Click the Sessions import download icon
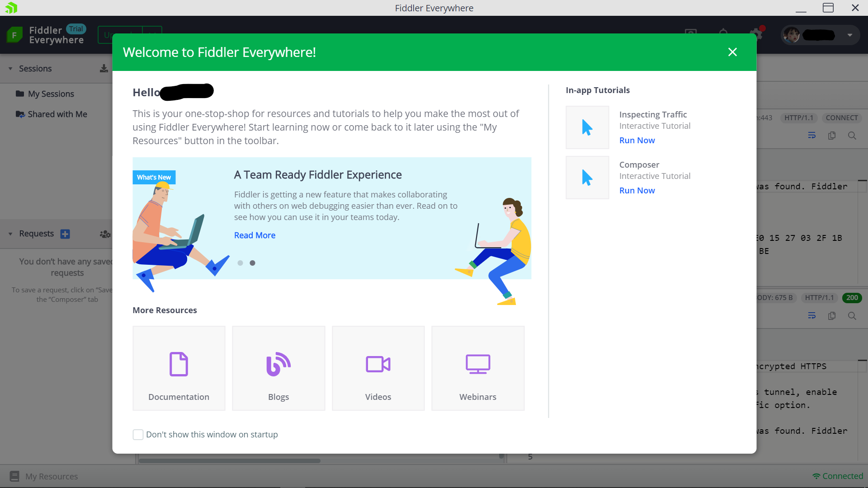 [104, 68]
